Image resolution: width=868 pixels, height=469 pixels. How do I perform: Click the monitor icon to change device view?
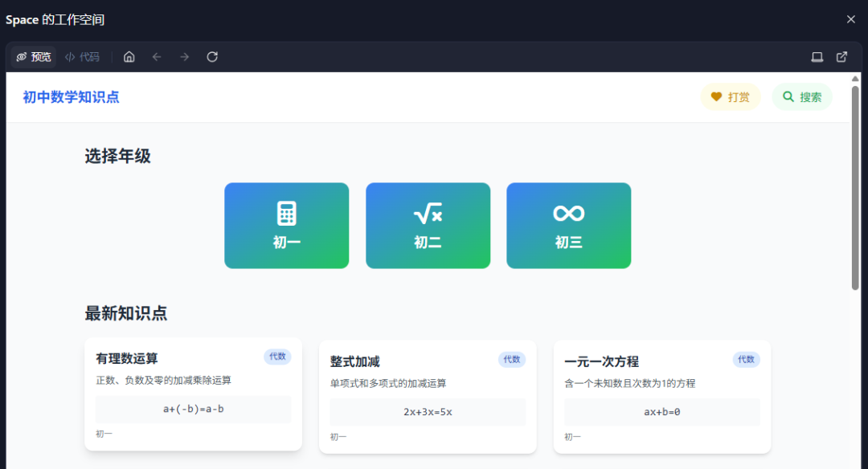pos(817,56)
